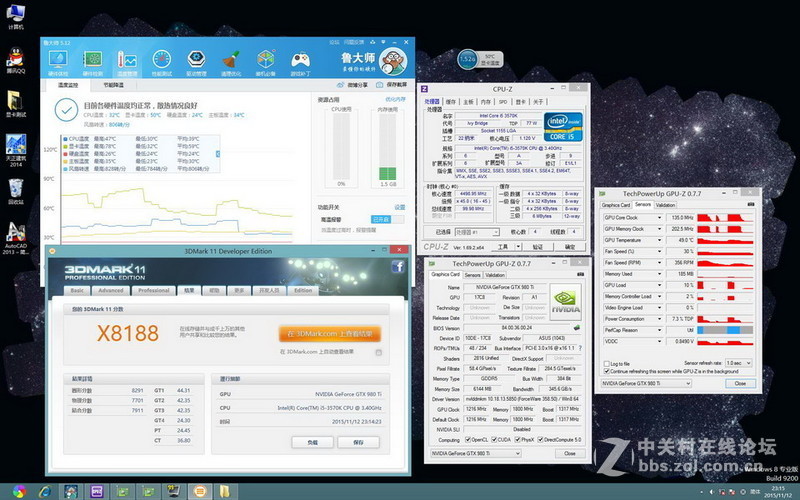Click the floating 1.52G memory widget
Image resolution: width=800 pixels, height=500 pixels.
(480, 59)
